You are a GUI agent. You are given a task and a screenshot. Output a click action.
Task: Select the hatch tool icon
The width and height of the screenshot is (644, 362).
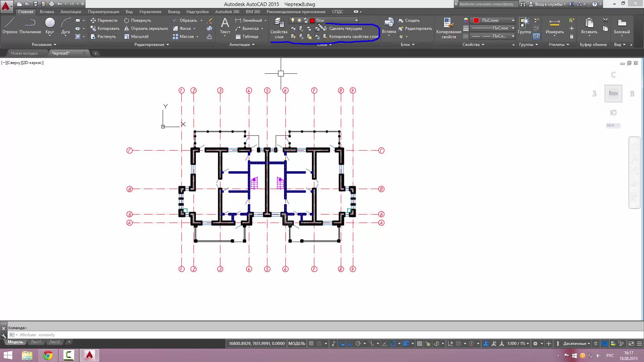click(78, 37)
